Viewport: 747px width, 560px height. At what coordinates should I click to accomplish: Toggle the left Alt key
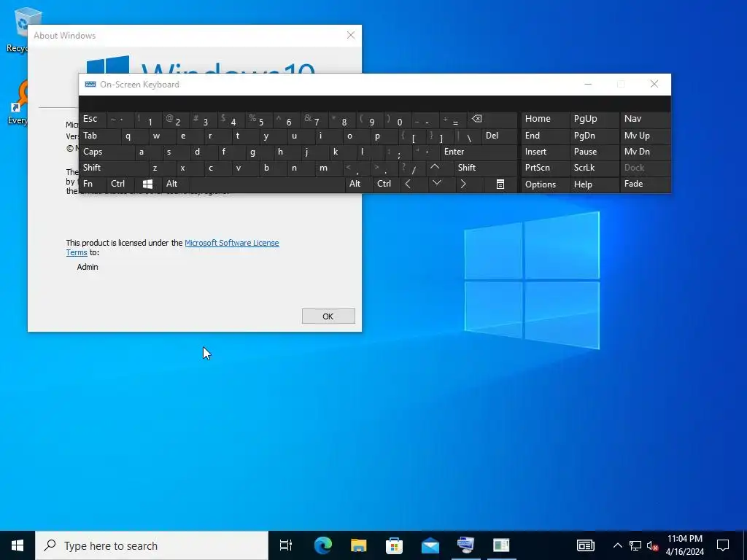[176, 184]
